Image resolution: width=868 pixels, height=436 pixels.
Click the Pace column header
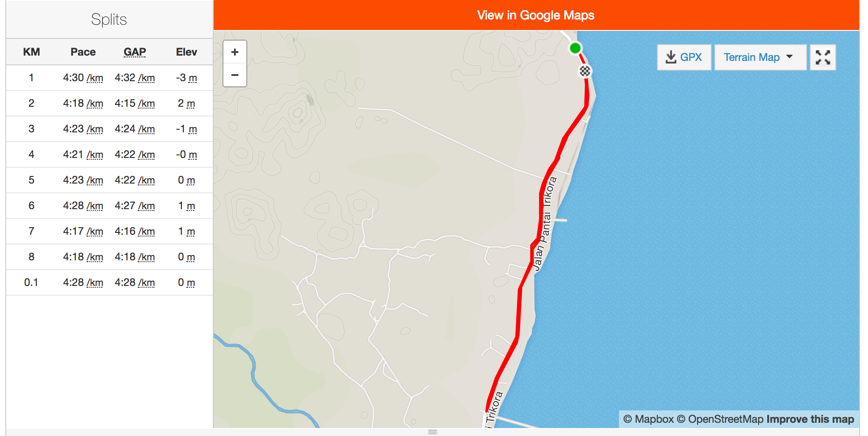click(83, 52)
